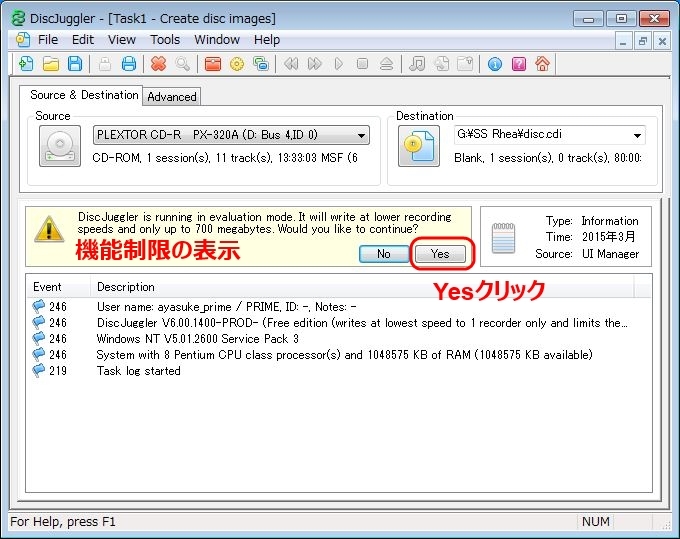Click the greyed disc document toolbar icon
Screen dimensions: 680x539
(x=441, y=64)
